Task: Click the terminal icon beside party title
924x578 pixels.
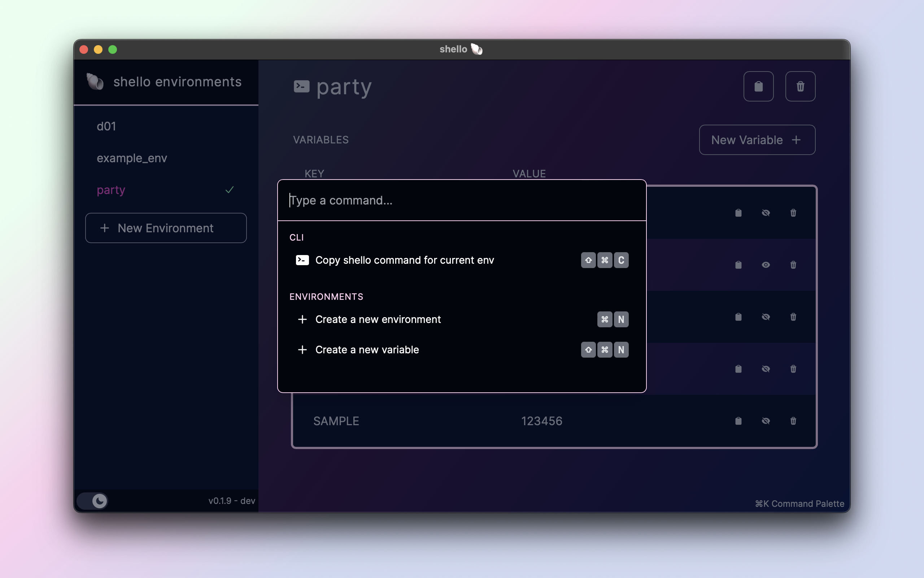Action: pyautogui.click(x=301, y=86)
